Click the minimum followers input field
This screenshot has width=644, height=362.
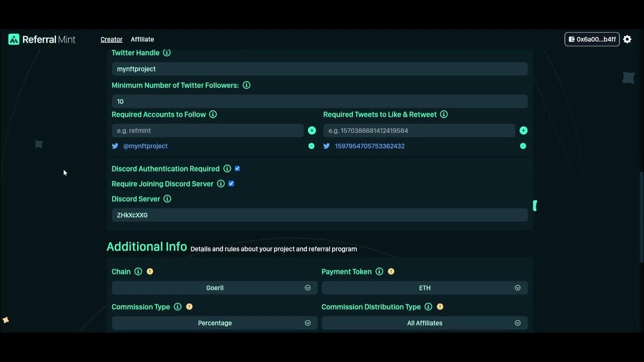319,102
